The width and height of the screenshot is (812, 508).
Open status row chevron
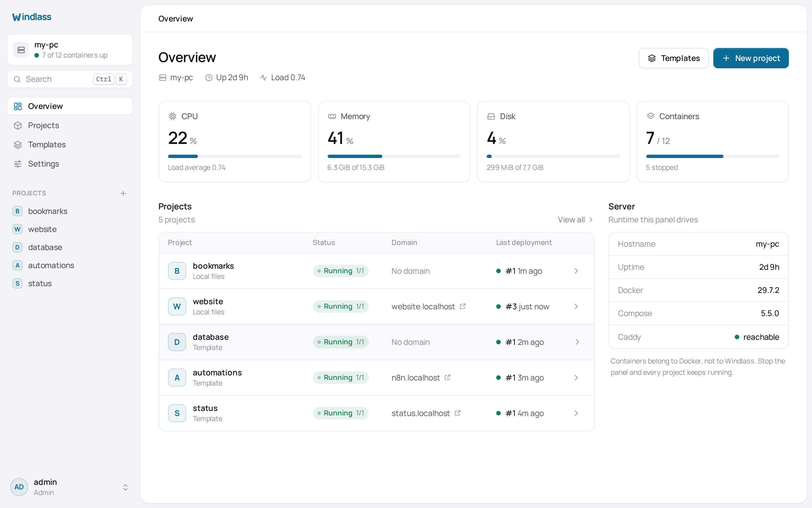click(576, 413)
